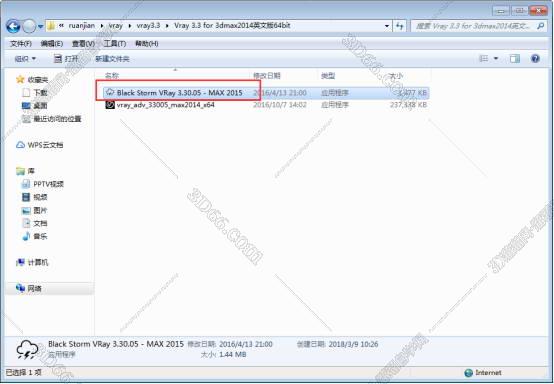Viewport: 554px width, 384px height.
Task: Select 网络 in navigation pane
Action: [x=34, y=289]
